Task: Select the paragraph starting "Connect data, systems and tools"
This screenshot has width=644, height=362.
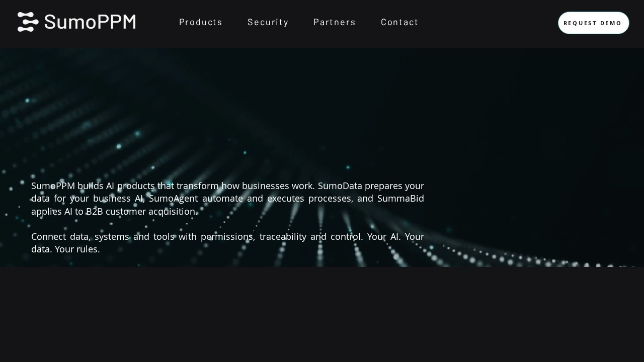Action: click(227, 243)
